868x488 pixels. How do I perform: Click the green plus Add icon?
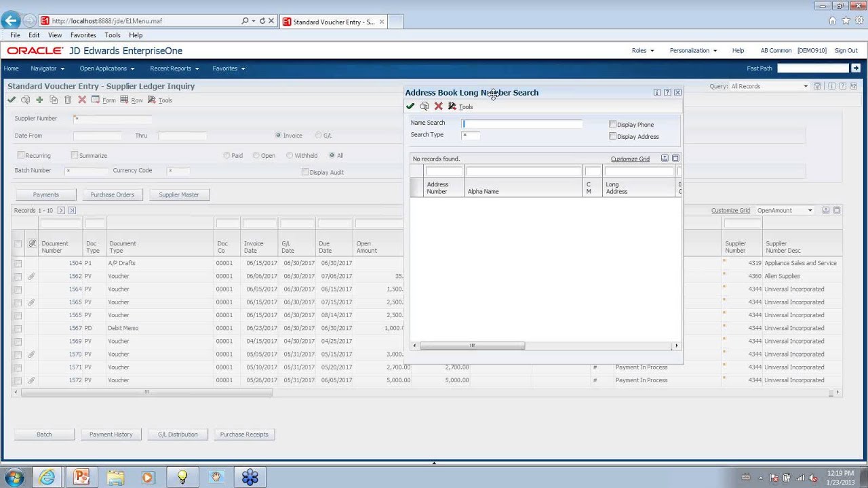point(39,100)
